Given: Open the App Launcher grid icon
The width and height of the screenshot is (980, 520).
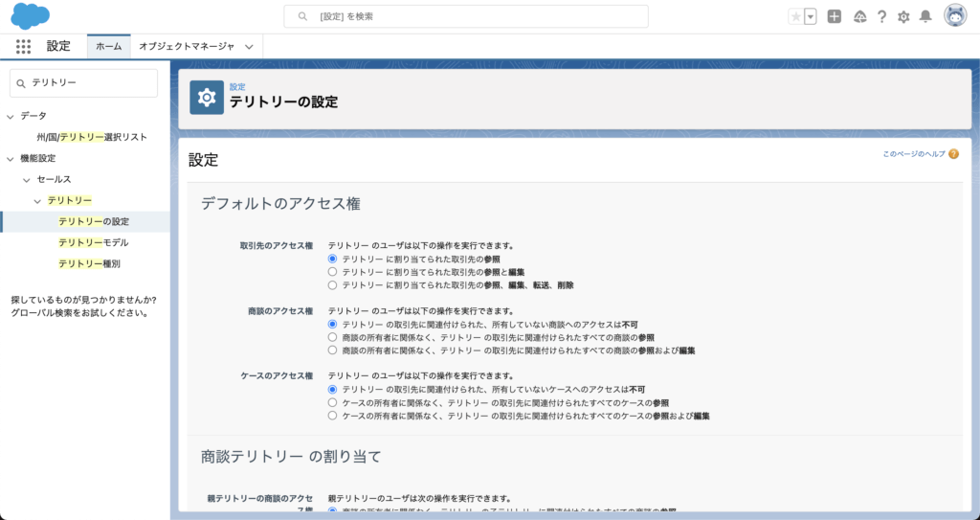Looking at the screenshot, I should pyautogui.click(x=23, y=46).
